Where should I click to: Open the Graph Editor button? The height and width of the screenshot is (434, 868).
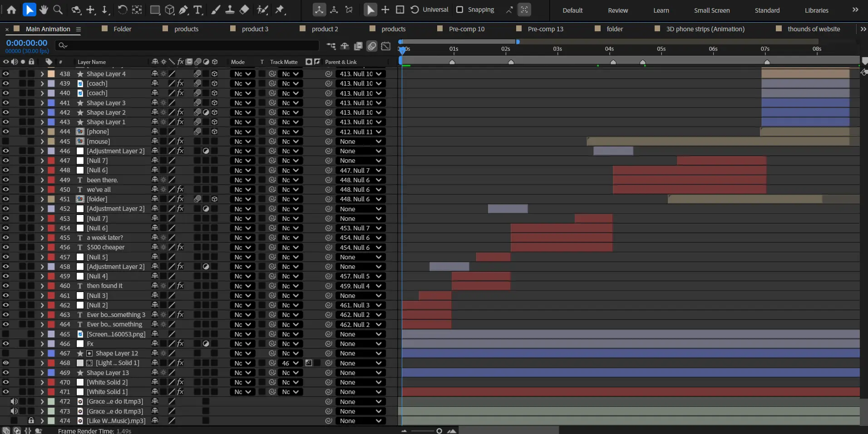pos(385,46)
